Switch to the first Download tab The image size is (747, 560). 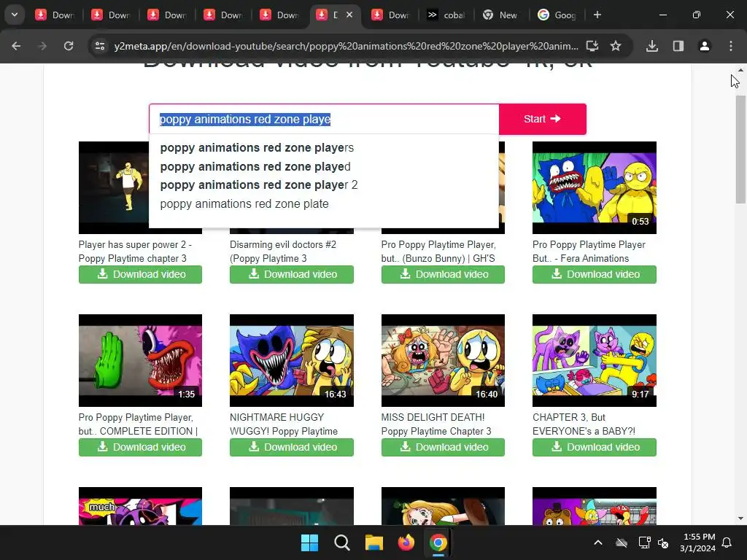(x=54, y=15)
